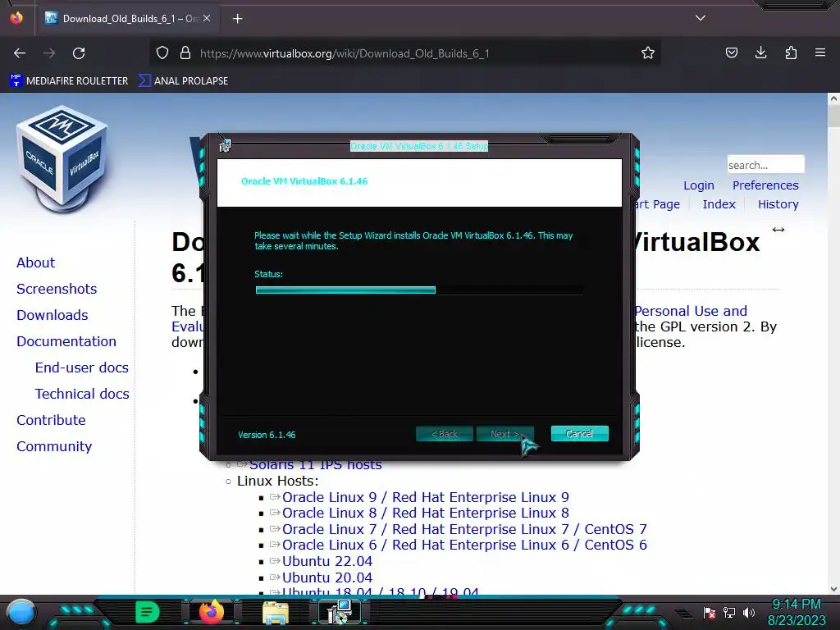Open Oracle Linux 7 / CentOS 7 download
Screen dimensions: 840x630
[464, 529]
